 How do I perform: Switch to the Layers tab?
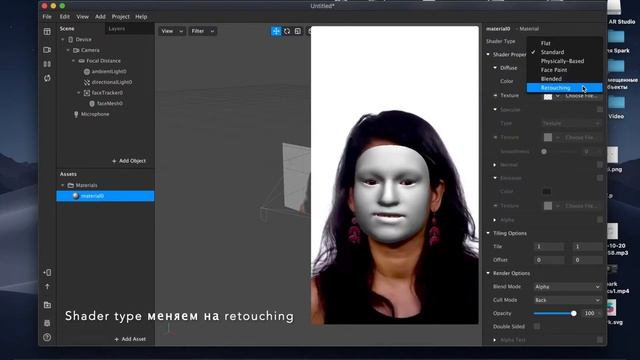117,29
